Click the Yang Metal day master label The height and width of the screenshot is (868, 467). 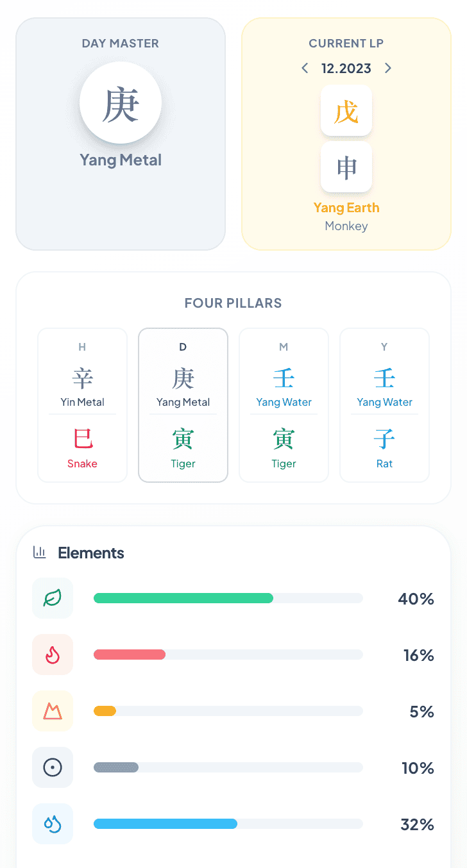[121, 160]
